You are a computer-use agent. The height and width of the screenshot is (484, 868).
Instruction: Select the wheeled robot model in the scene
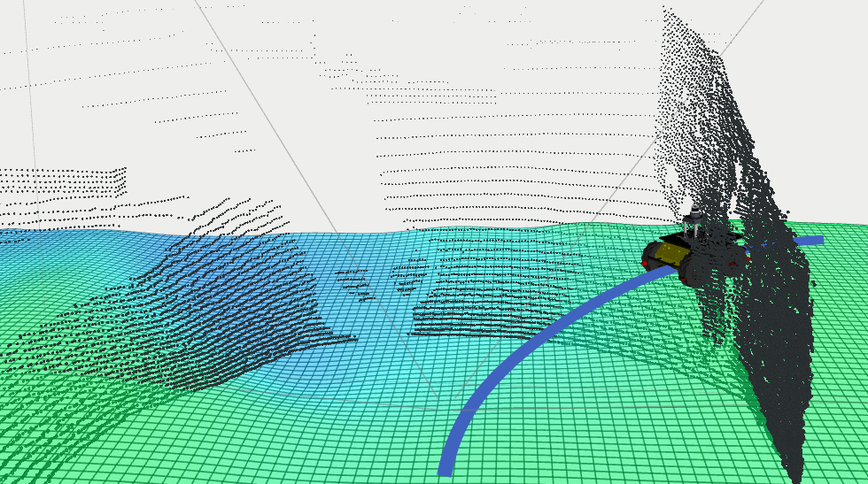(x=694, y=248)
